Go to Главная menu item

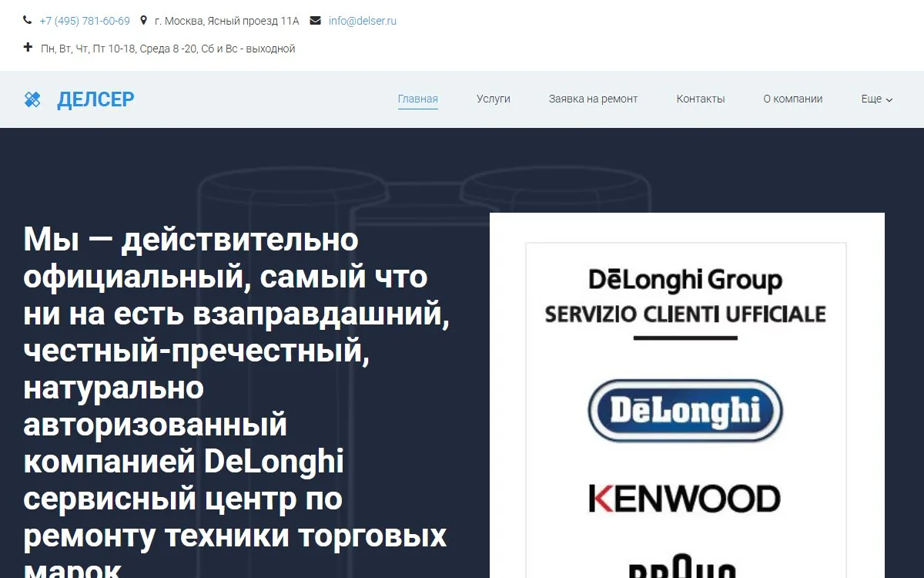tap(418, 99)
